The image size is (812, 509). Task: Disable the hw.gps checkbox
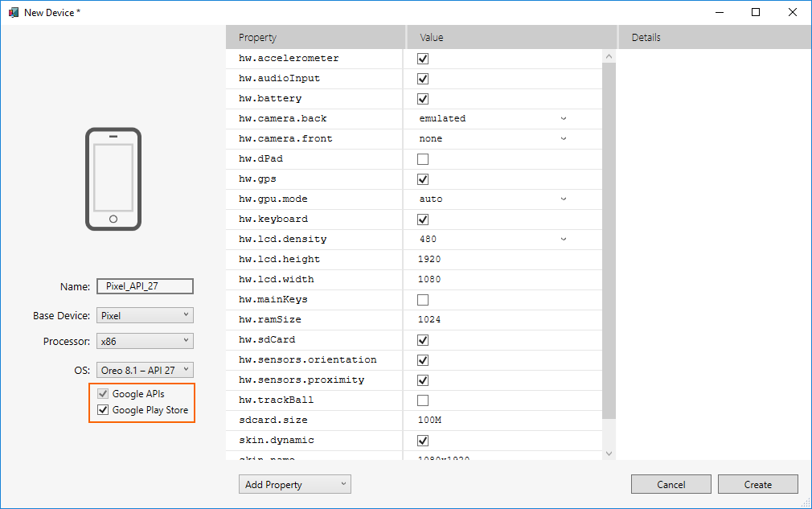coord(423,179)
